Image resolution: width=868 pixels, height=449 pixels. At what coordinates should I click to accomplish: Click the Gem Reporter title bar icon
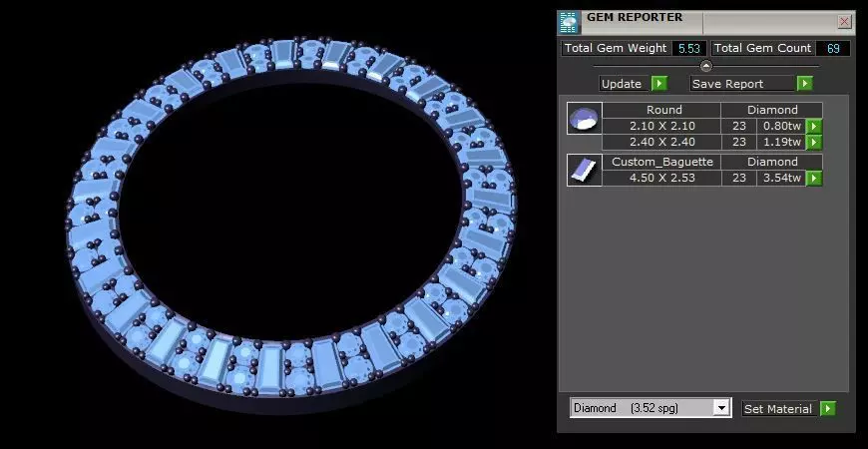coord(569,22)
